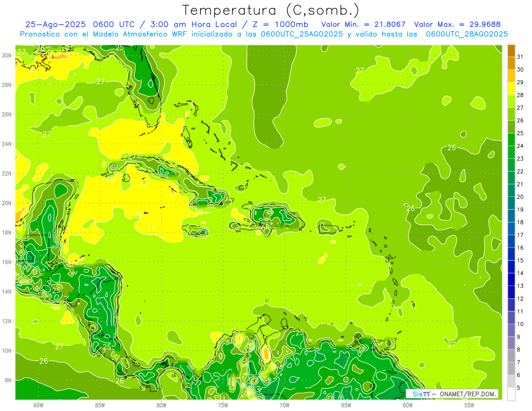Click the "13" label on the color scale
The image size is (532, 411).
click(520, 286)
